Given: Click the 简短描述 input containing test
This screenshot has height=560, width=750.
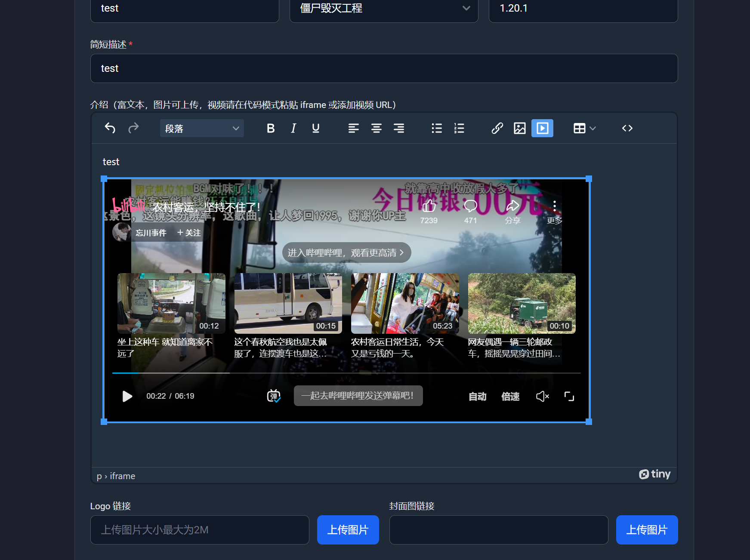Looking at the screenshot, I should pos(384,68).
